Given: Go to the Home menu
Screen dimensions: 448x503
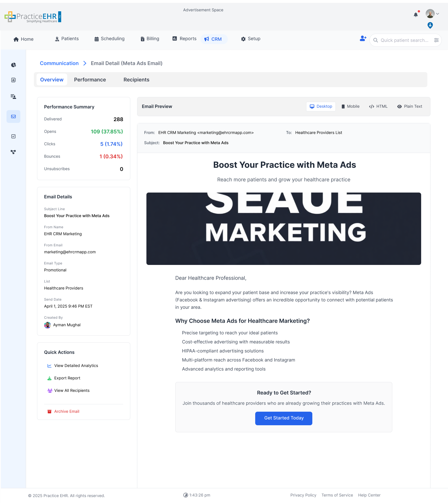Looking at the screenshot, I should tap(23, 39).
